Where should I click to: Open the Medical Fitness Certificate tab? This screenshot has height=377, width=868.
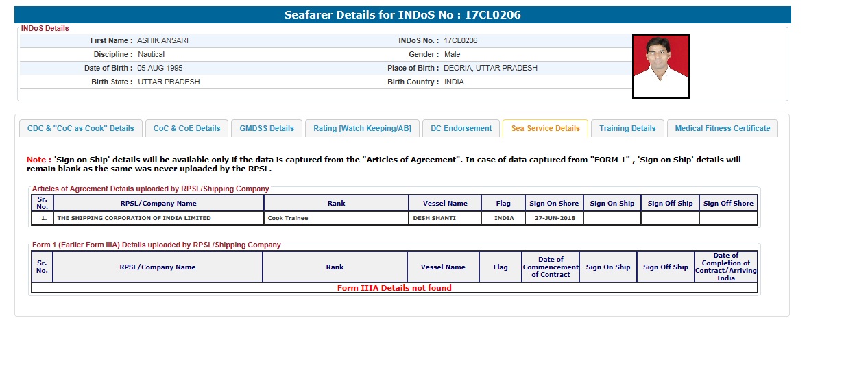pyautogui.click(x=722, y=128)
